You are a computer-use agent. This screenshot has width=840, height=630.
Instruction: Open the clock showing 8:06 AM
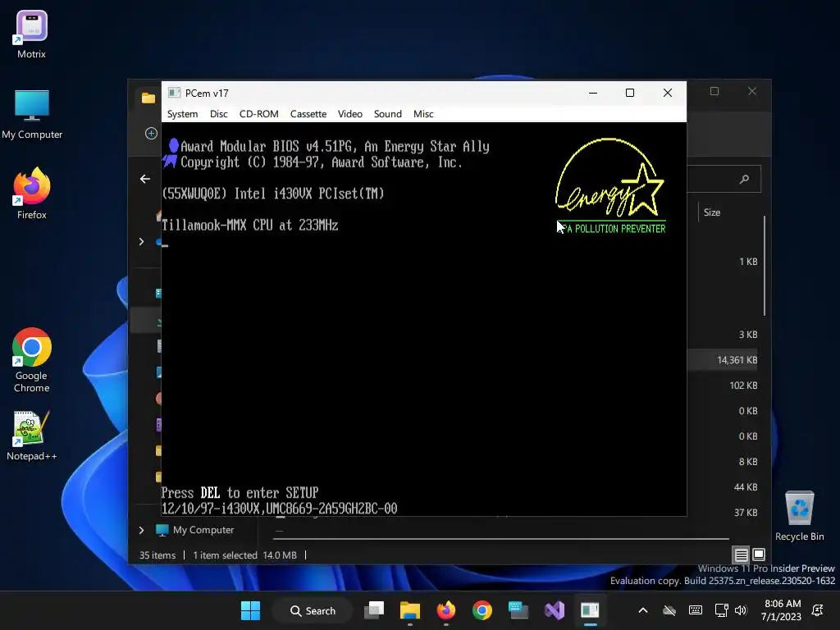(x=782, y=610)
